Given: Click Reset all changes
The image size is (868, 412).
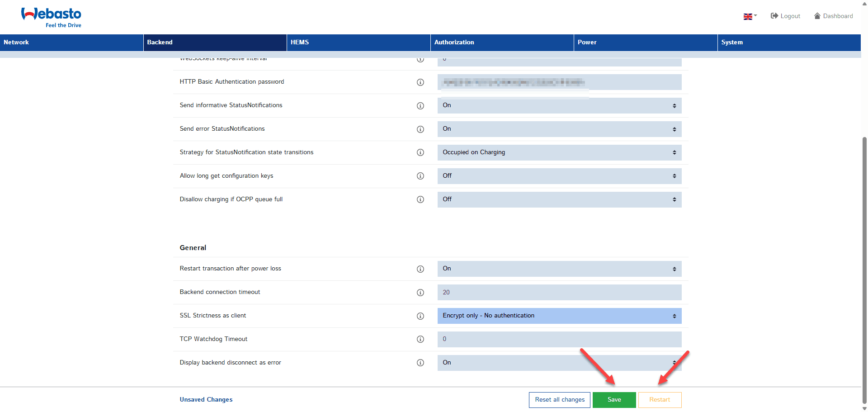Looking at the screenshot, I should [560, 400].
